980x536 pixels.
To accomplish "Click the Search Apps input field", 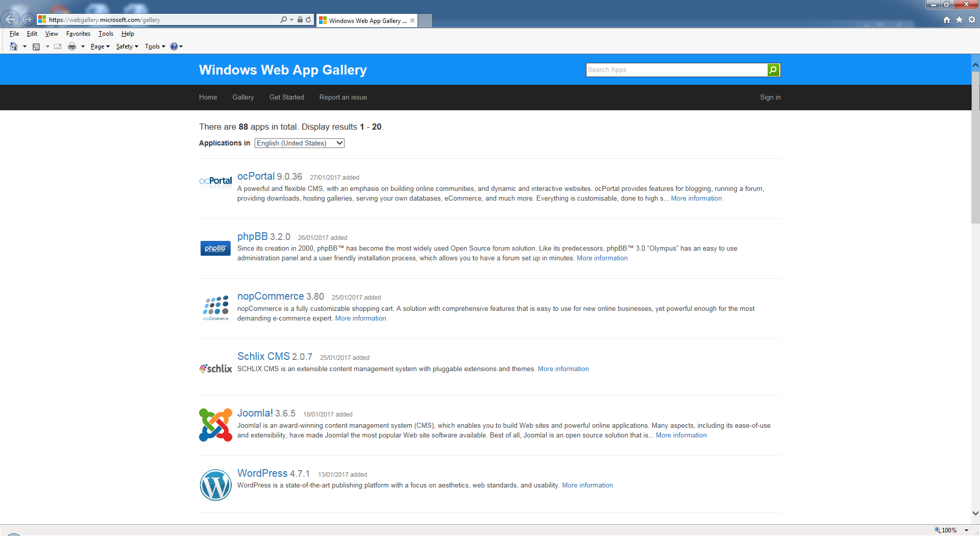I will 677,70.
